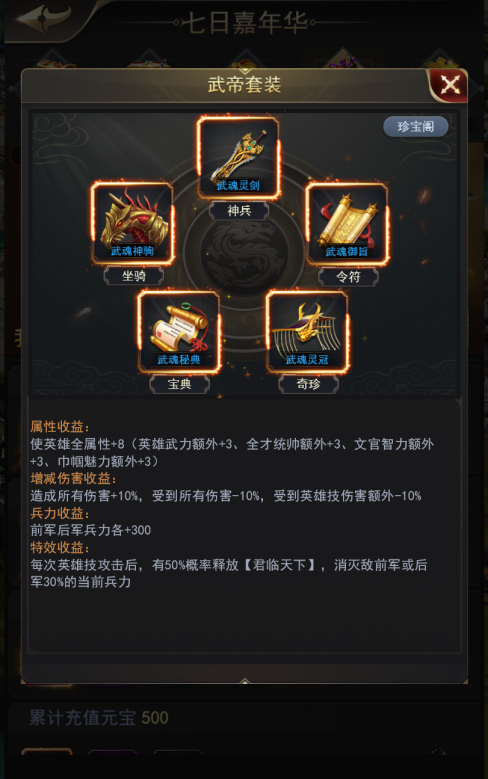Image resolution: width=488 pixels, height=779 pixels.
Task: Expand the panel via bottom arrow
Action: (x=244, y=682)
